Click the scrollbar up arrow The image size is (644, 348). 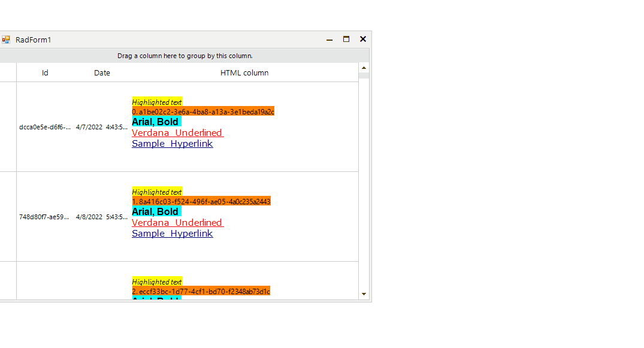click(x=364, y=67)
